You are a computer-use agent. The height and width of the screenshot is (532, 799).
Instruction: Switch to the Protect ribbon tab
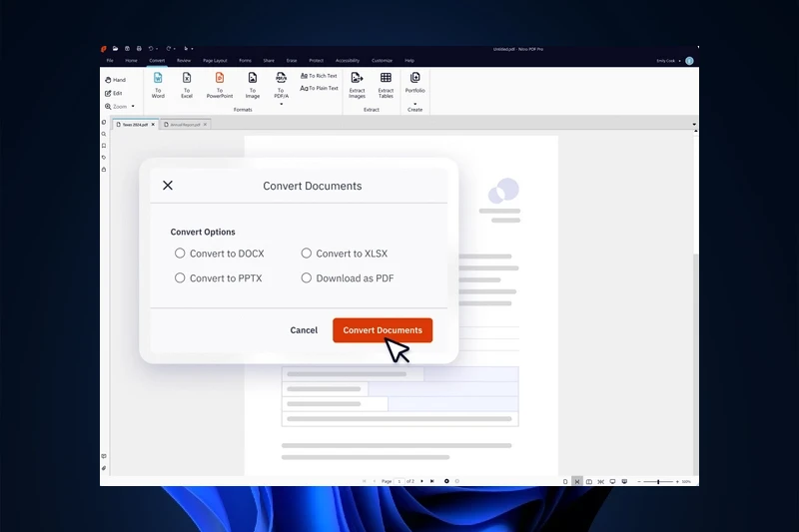[316, 61]
